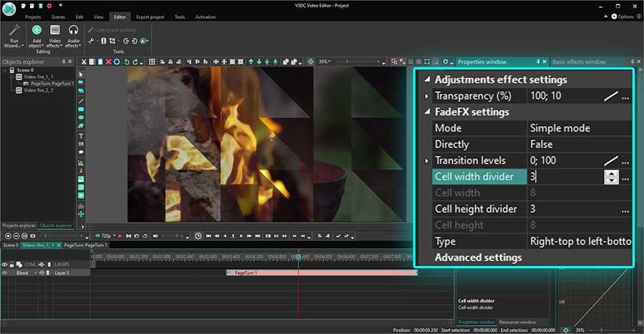
Task: Expand the Transparency (%) property
Action: point(427,96)
